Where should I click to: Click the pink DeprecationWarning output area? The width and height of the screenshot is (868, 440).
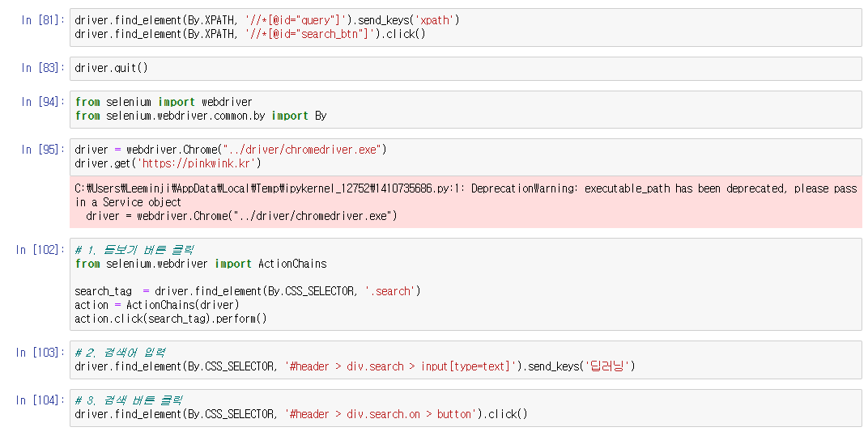tap(466, 202)
